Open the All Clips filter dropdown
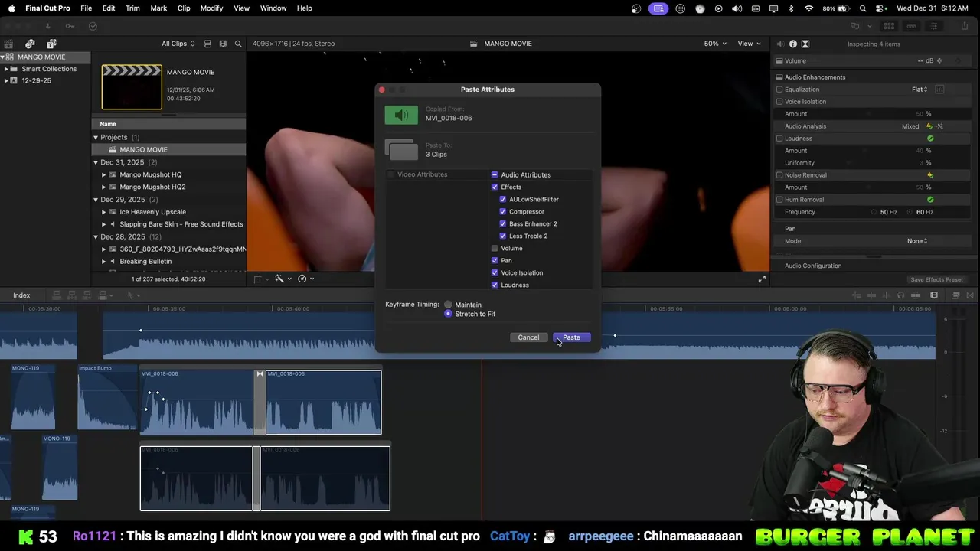 (178, 44)
